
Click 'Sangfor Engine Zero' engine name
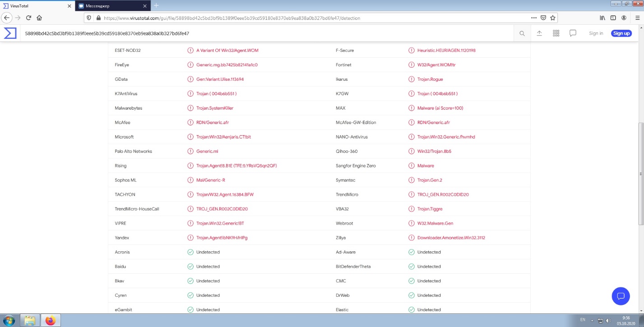356,166
